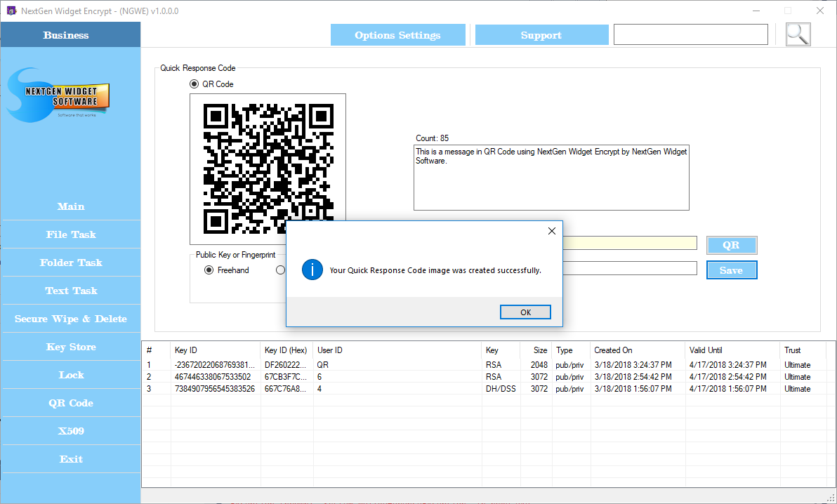The image size is (837, 504).
Task: Click the QR message text box
Action: point(551,178)
